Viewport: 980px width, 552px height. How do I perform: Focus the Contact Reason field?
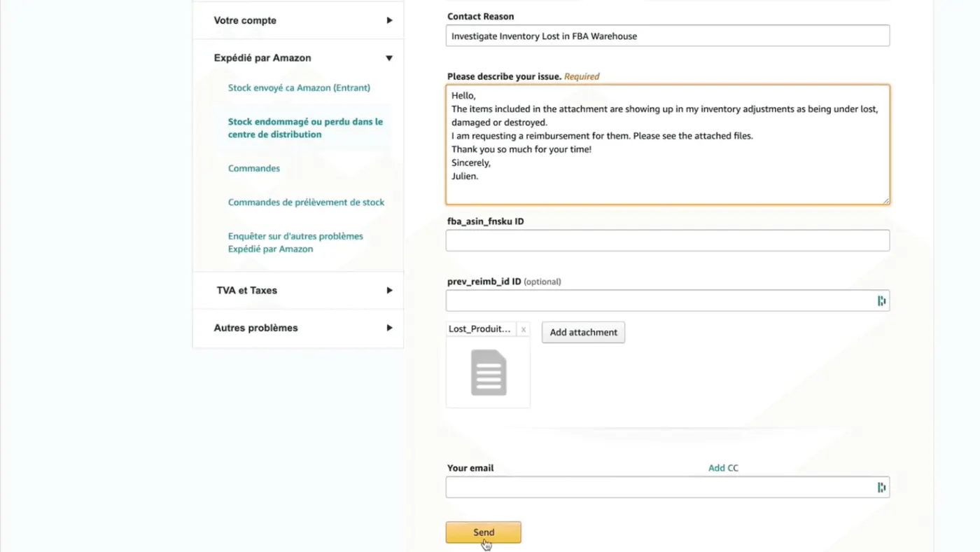668,36
